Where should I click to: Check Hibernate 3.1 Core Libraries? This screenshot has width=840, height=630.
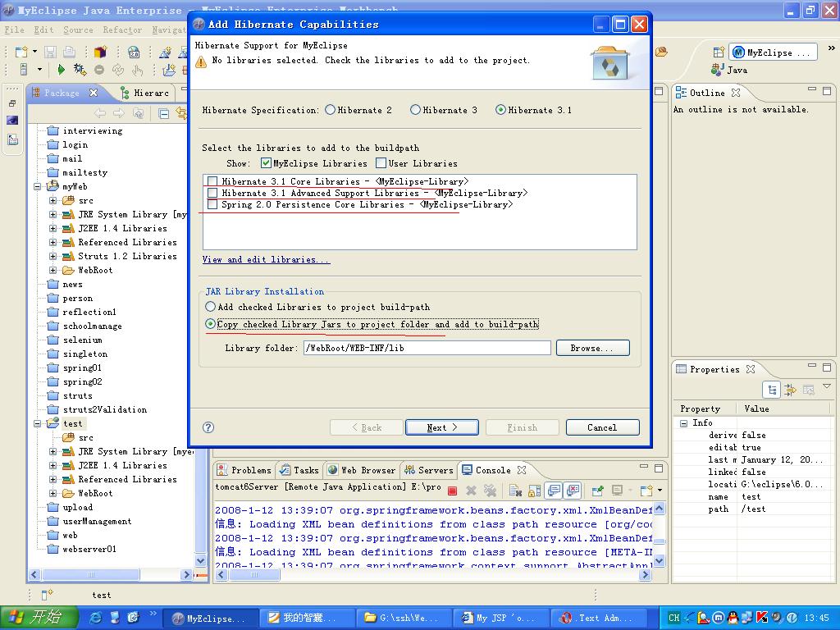click(x=212, y=181)
